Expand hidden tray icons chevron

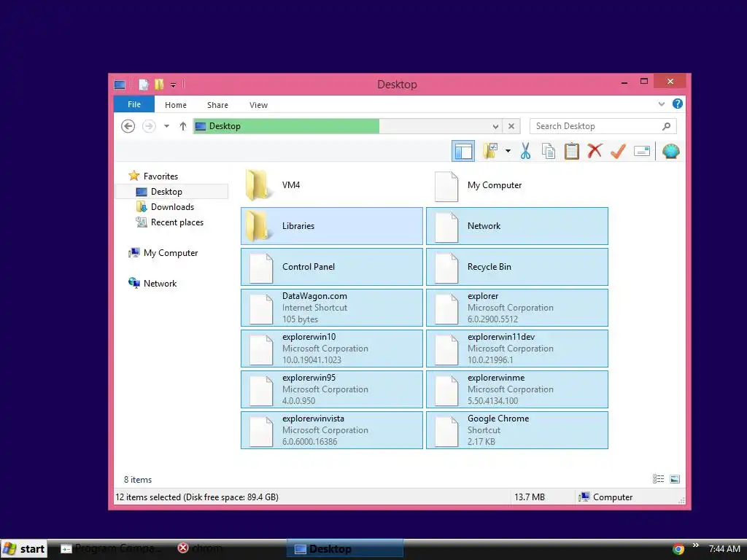pos(695,545)
